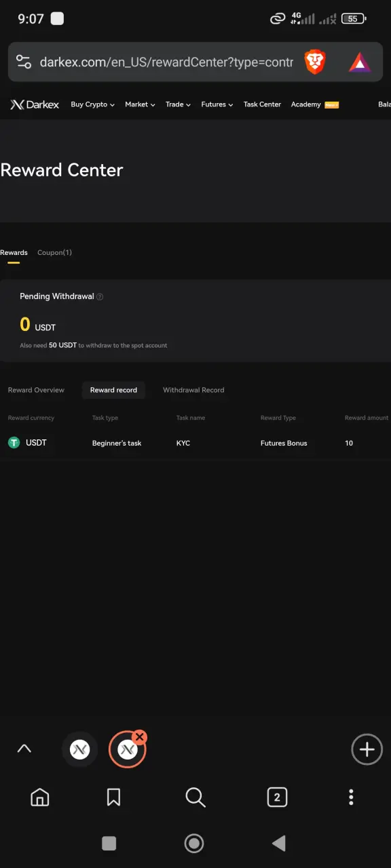391x868 pixels.
Task: Switch to first Darkex tab thumbnail
Action: coord(80,749)
